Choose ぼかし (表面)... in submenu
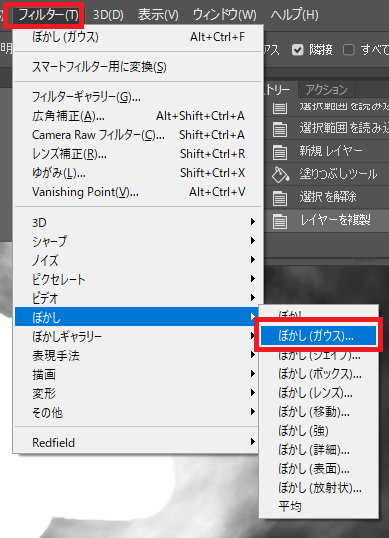The height and width of the screenshot is (538, 389). pyautogui.click(x=319, y=468)
